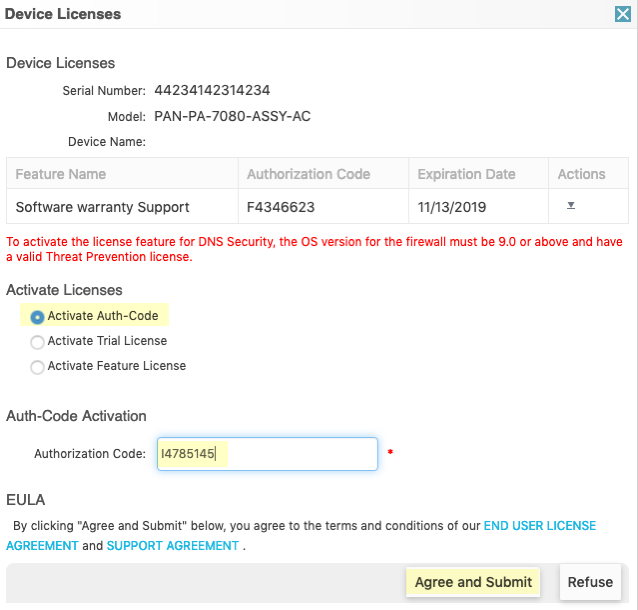Click the F4346623 authorization code cell

279,208
